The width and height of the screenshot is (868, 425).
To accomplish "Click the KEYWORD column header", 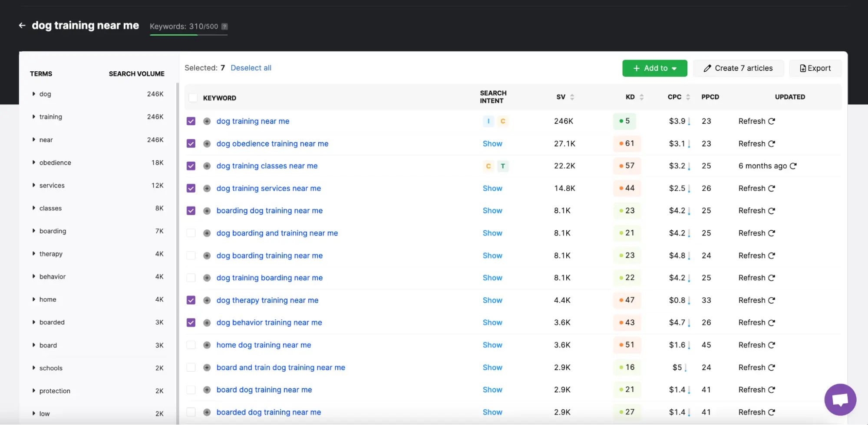I will tap(220, 98).
